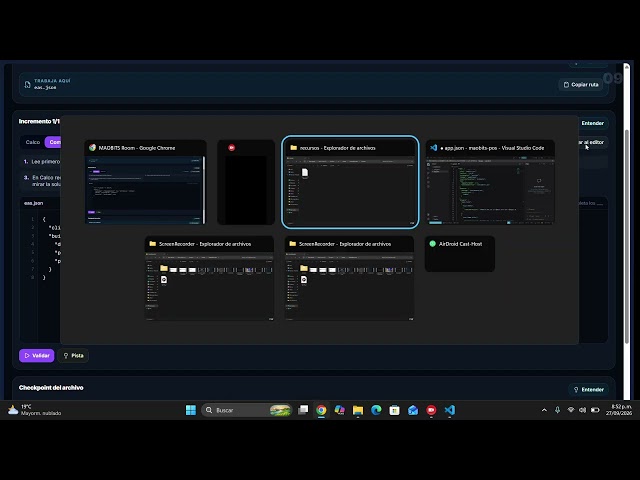Choose the AirDroid Cast-Host window in switcher
This screenshot has width=640, height=480.
(460, 253)
